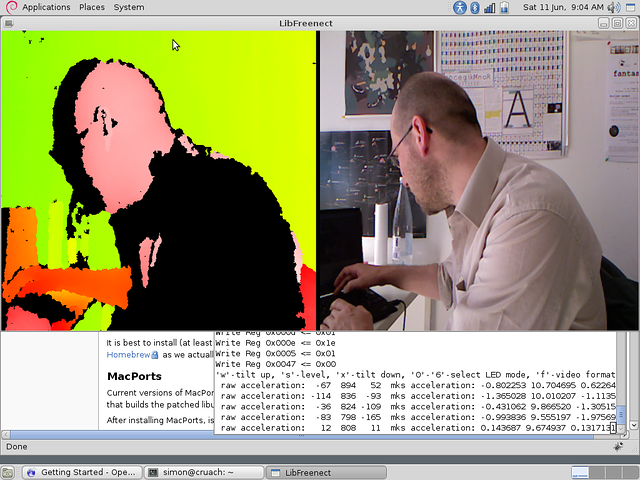Click the terminal line 'Write Reg 0x000e <= 0x1e'
This screenshot has height=480, width=640.
[x=276, y=343]
